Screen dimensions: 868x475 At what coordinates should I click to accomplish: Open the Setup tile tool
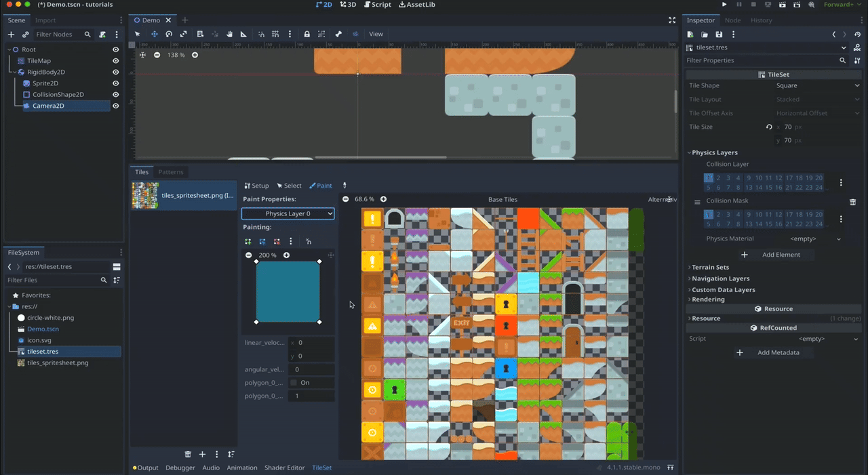pos(256,186)
